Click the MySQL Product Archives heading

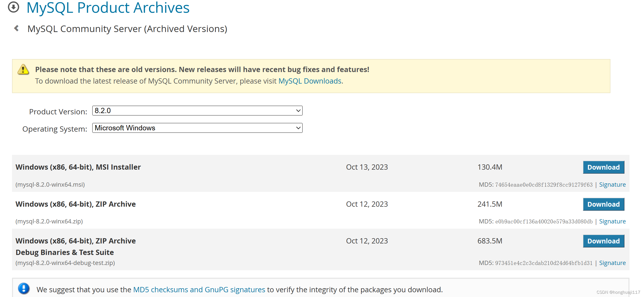click(x=108, y=8)
